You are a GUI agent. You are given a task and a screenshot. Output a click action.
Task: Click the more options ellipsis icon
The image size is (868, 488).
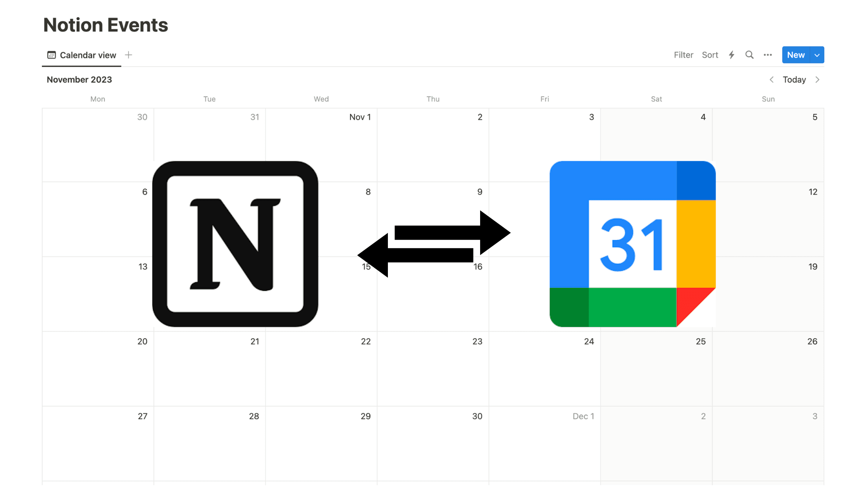[768, 55]
